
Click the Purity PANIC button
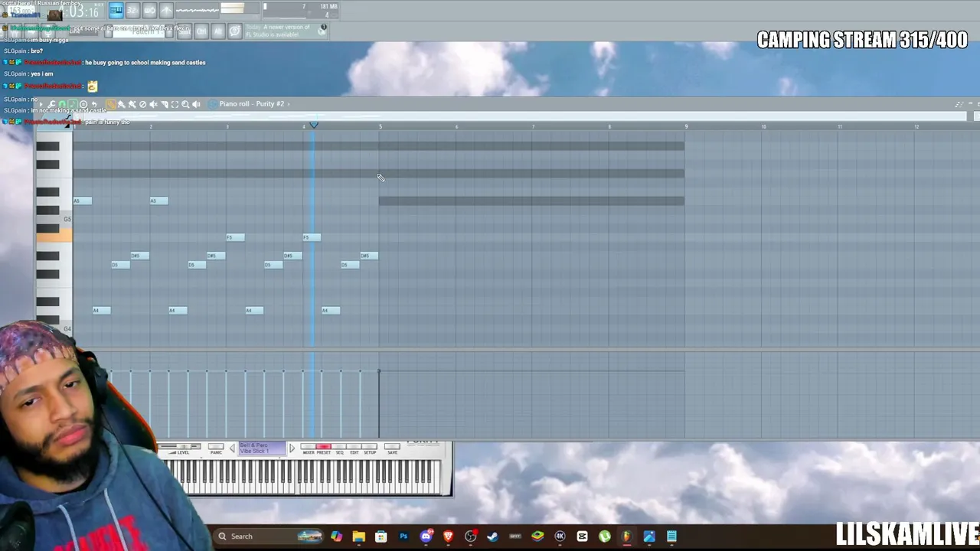click(x=217, y=448)
